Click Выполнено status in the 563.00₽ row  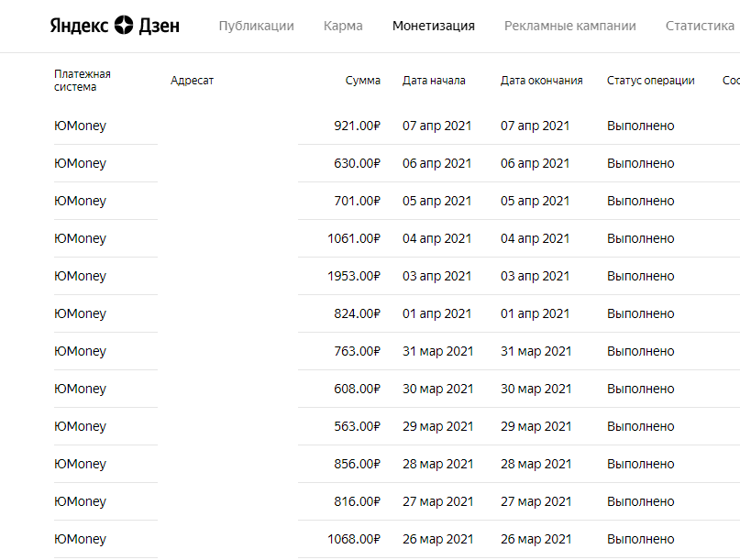pos(640,426)
